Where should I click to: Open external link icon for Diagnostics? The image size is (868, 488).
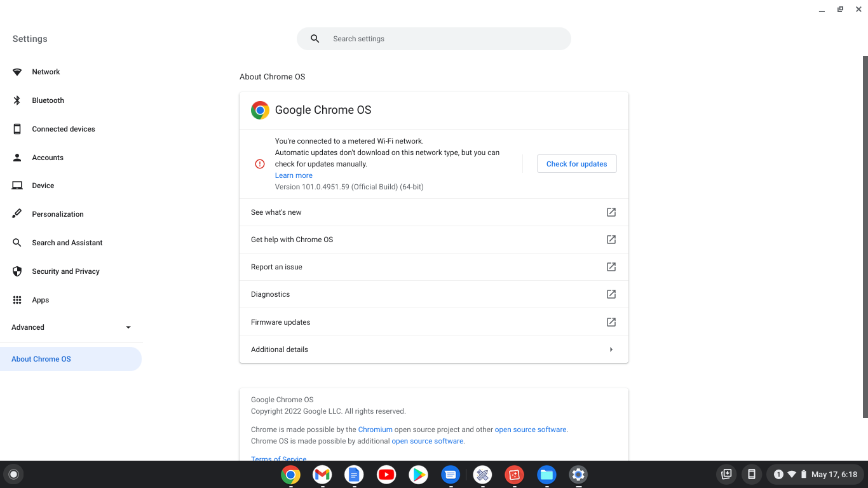tap(611, 294)
